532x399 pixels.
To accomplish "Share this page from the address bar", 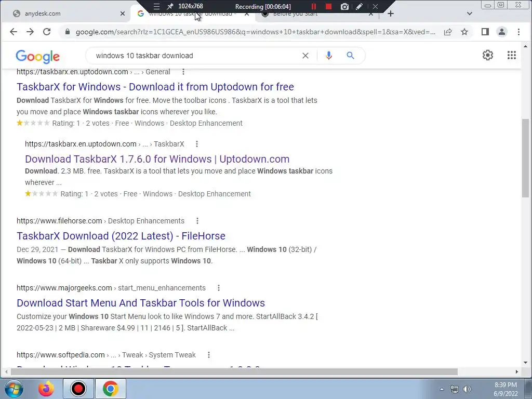I will coord(448,32).
